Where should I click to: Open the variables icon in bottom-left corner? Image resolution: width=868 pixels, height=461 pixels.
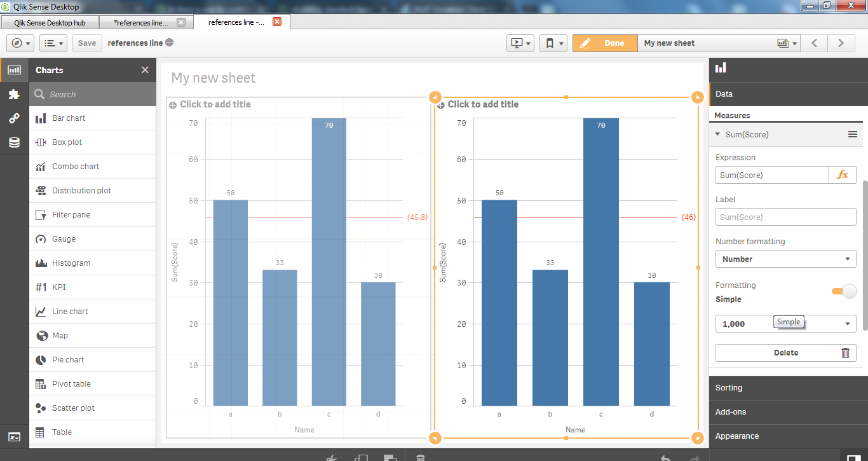tap(14, 437)
